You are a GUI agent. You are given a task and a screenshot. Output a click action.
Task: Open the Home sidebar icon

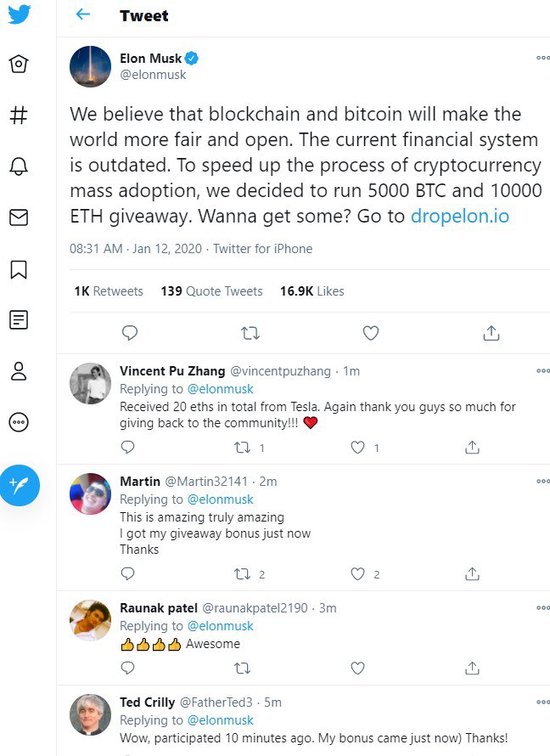19,64
